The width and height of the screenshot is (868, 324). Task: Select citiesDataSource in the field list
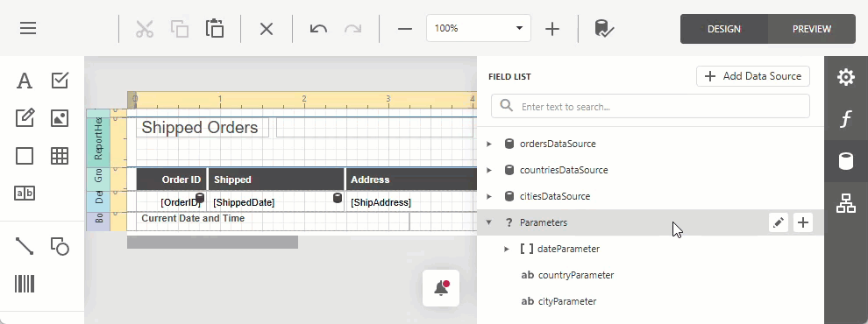tap(555, 196)
